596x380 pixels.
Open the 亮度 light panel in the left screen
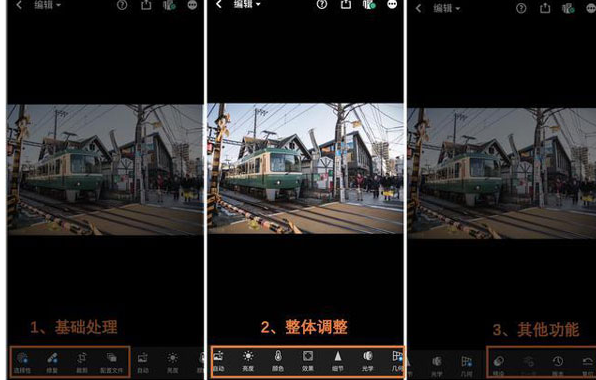[172, 363]
